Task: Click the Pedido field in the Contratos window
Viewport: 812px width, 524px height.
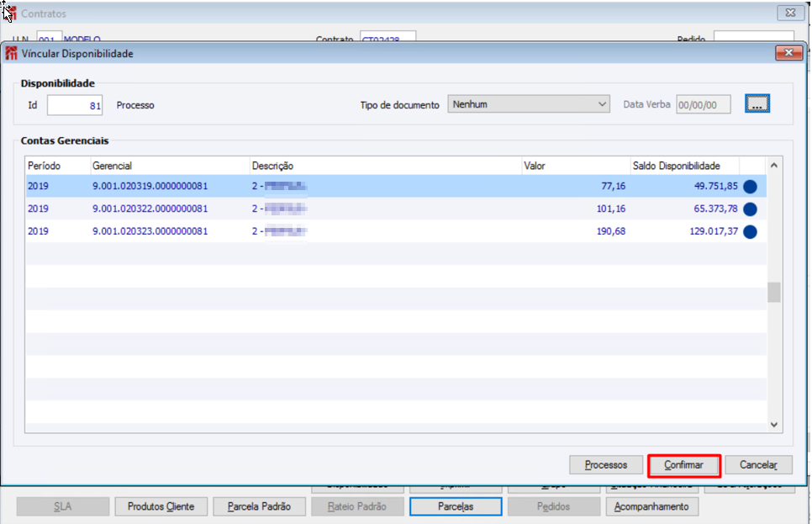Action: pyautogui.click(x=753, y=37)
